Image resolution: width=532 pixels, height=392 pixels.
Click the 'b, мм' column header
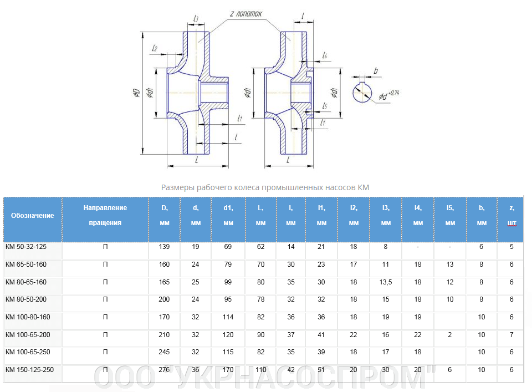click(x=482, y=216)
